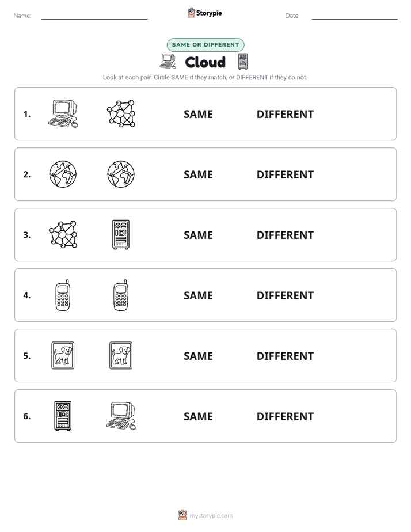Choose SAME for pair 4
Viewport: 411px width, 532px height.
click(x=199, y=295)
